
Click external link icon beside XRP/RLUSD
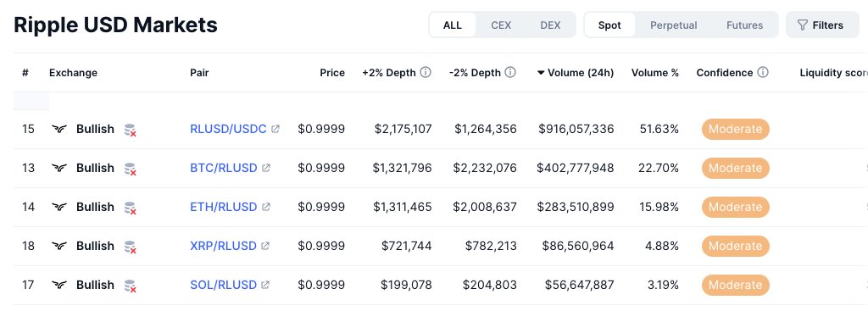265,246
